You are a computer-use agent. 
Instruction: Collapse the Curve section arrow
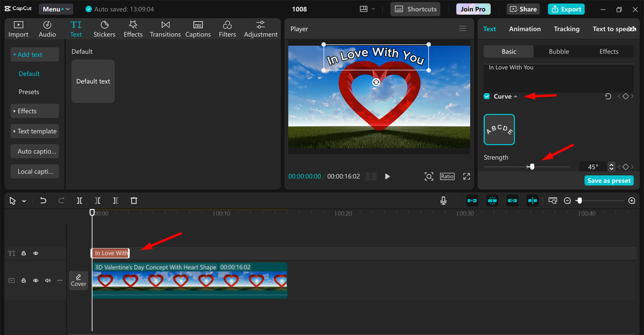pyautogui.click(x=516, y=96)
